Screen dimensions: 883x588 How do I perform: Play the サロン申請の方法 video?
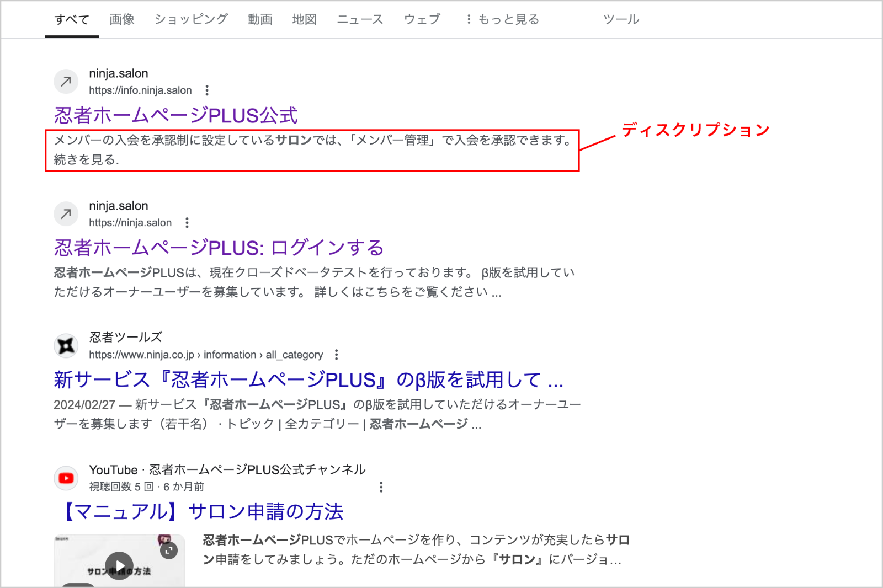(x=119, y=565)
